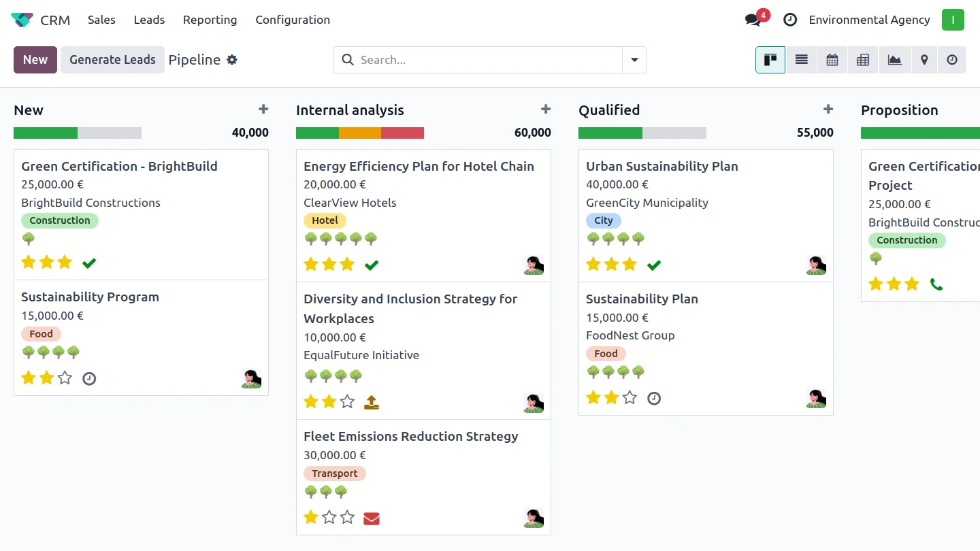Toggle second star on Fleet Emissions Reduction Strategy

click(x=329, y=518)
